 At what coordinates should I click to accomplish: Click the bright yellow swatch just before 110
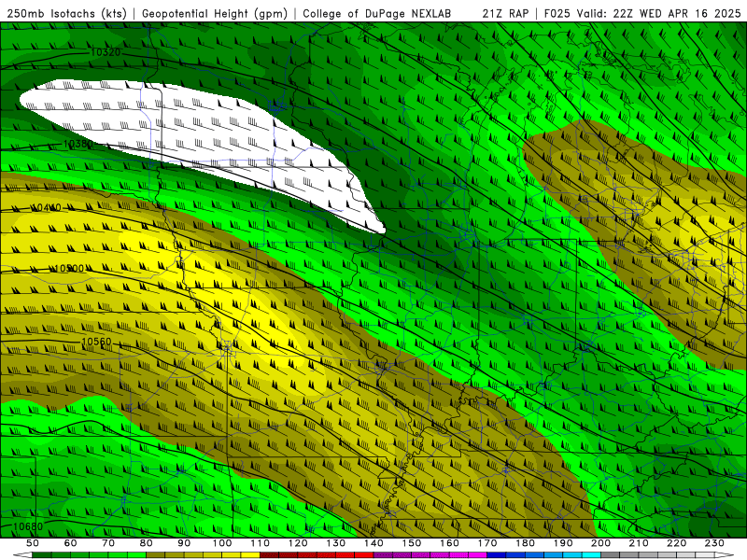(250, 555)
